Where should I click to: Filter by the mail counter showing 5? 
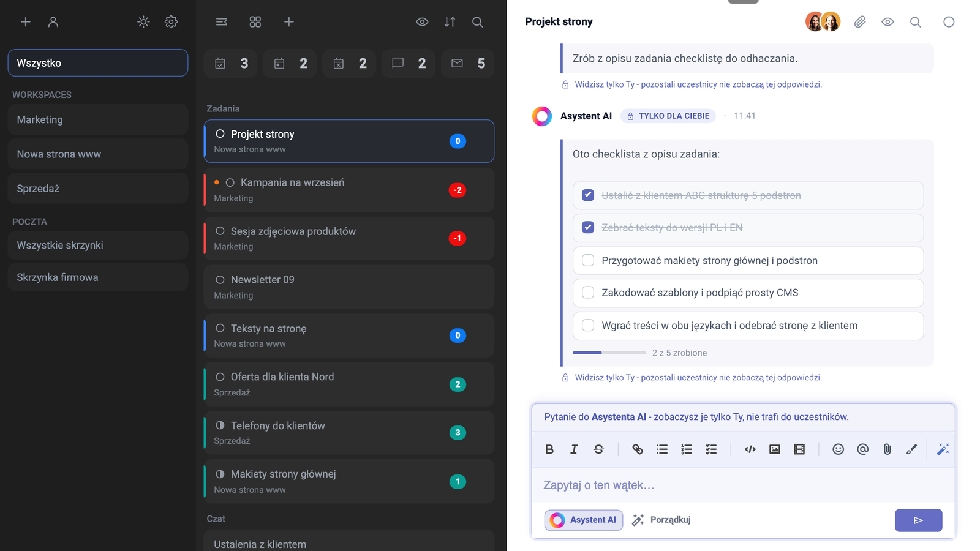(x=468, y=63)
